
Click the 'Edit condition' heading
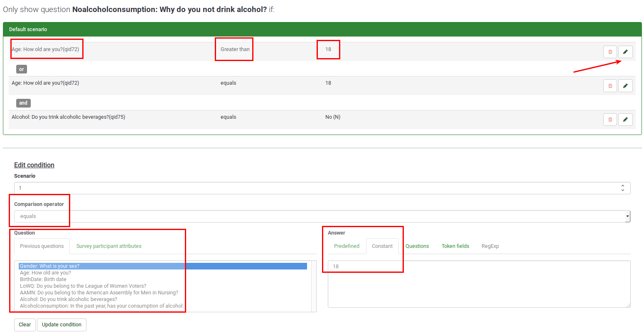[x=34, y=165]
